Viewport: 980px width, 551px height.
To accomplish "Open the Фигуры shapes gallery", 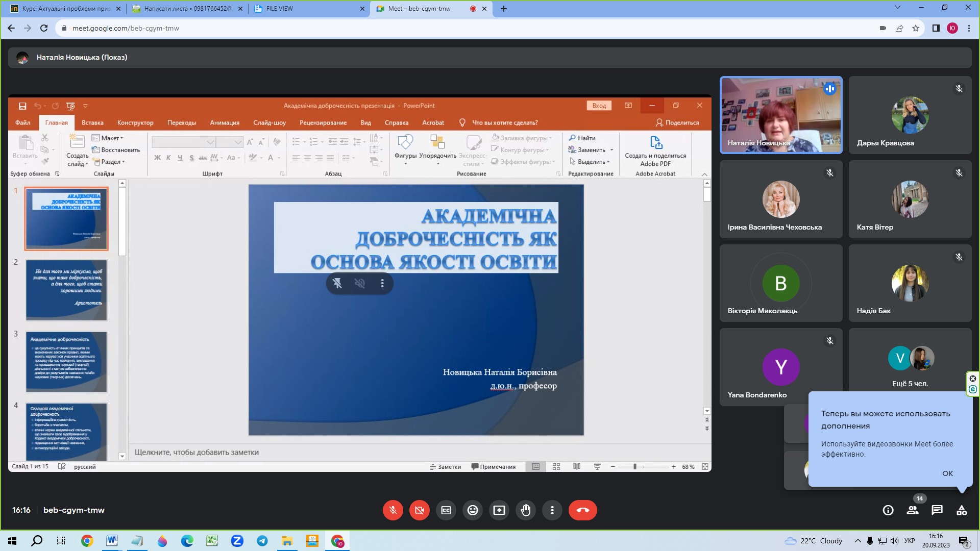I will click(405, 149).
